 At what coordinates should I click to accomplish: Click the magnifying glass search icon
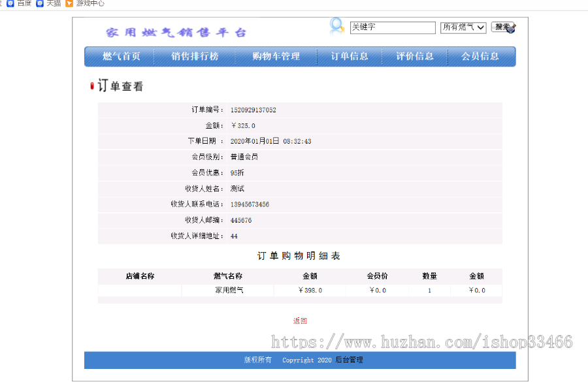click(336, 25)
